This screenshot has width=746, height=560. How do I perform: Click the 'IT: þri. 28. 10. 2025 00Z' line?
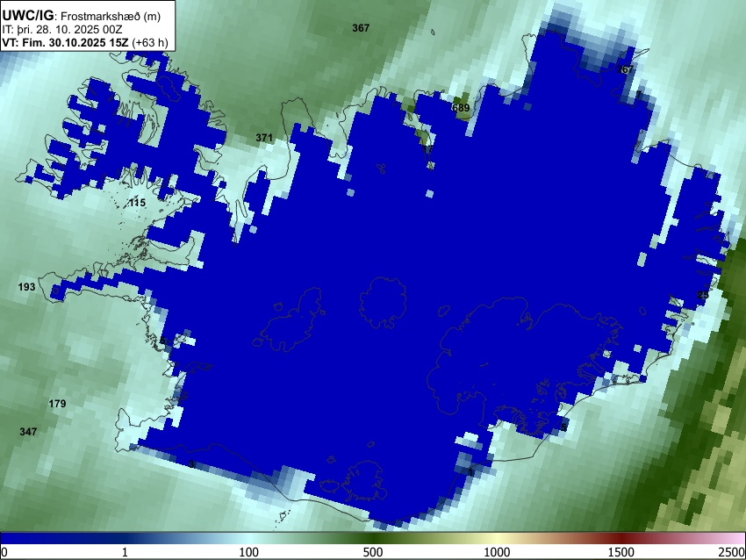point(62,30)
